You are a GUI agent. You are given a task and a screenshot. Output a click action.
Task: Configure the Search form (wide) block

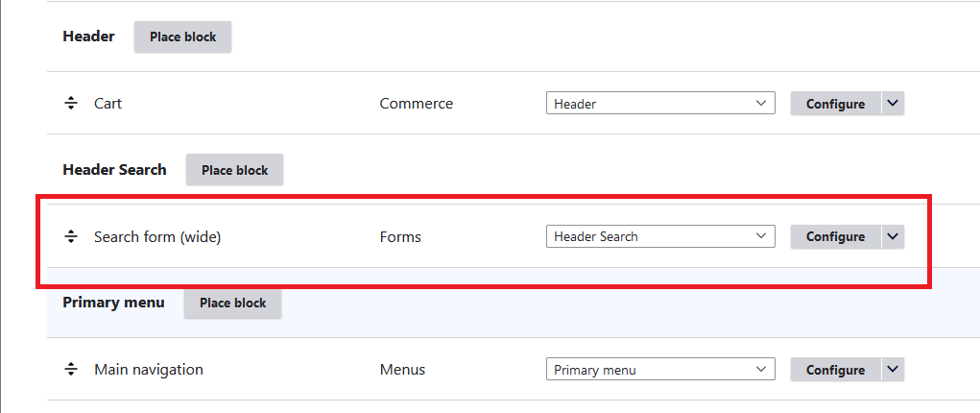(x=835, y=236)
